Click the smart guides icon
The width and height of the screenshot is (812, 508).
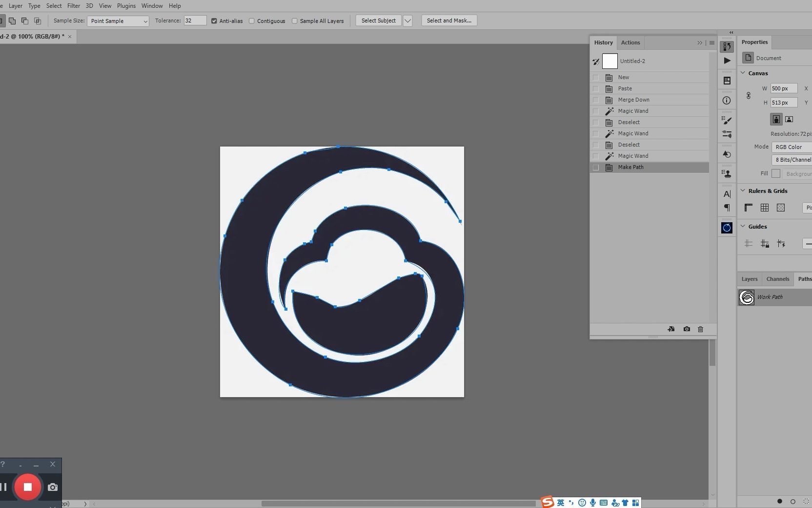(781, 244)
